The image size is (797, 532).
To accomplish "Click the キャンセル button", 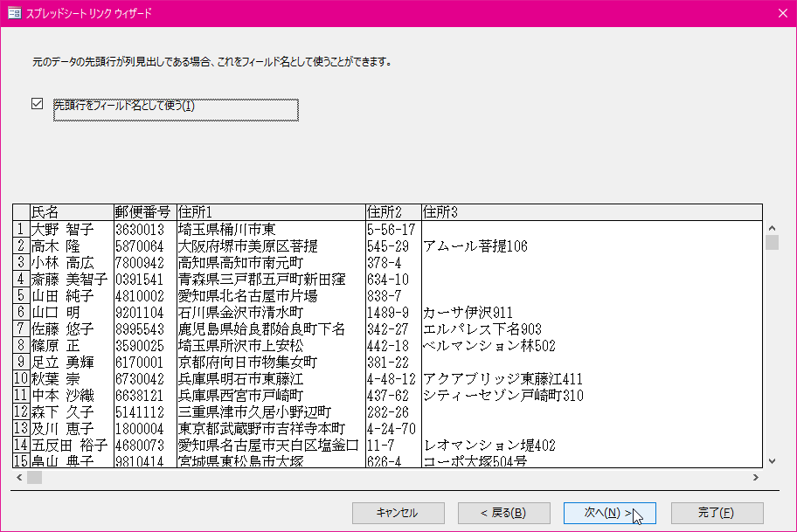I will 398,513.
